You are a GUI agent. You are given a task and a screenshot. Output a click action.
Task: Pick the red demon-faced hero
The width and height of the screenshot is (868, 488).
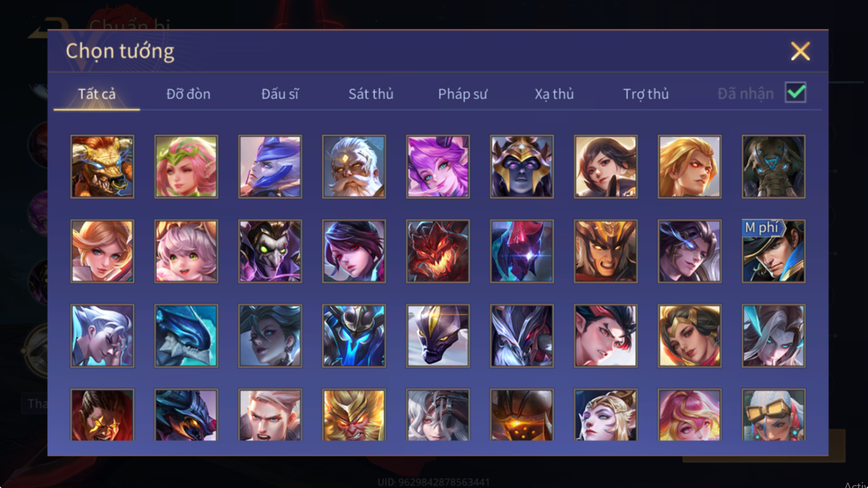click(x=438, y=251)
